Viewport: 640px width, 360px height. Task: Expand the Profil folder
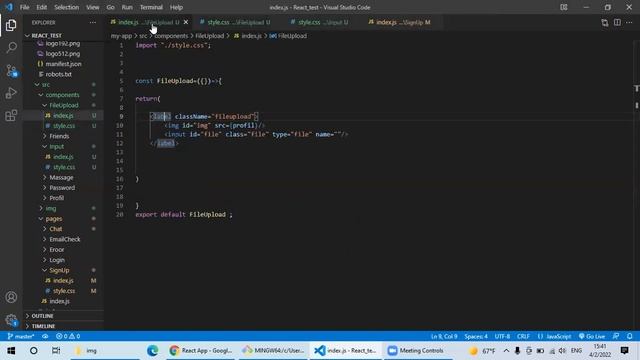56,198
